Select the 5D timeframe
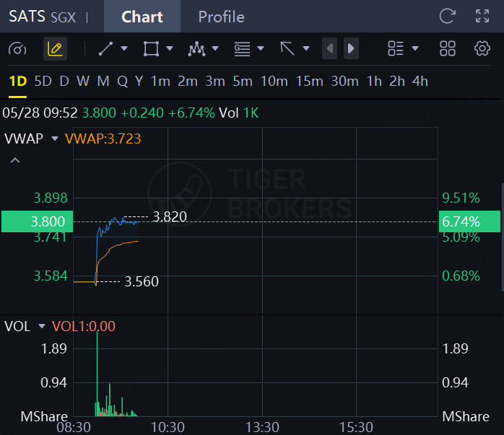 [x=43, y=82]
